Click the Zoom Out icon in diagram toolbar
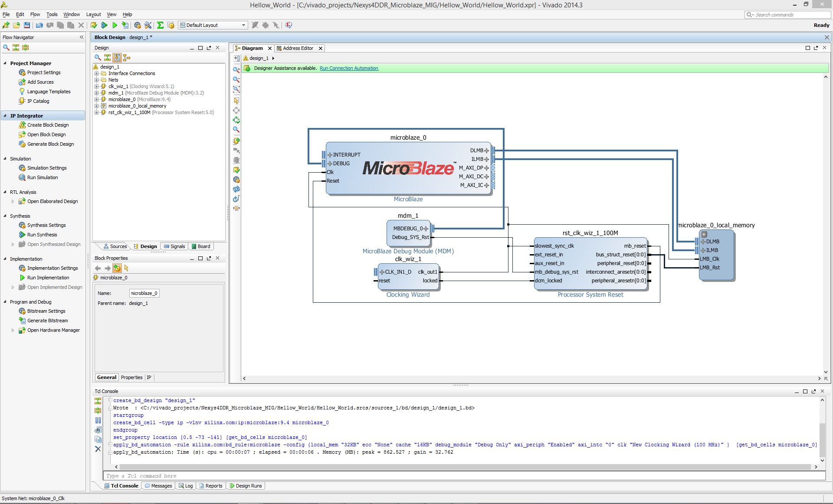 [x=236, y=79]
